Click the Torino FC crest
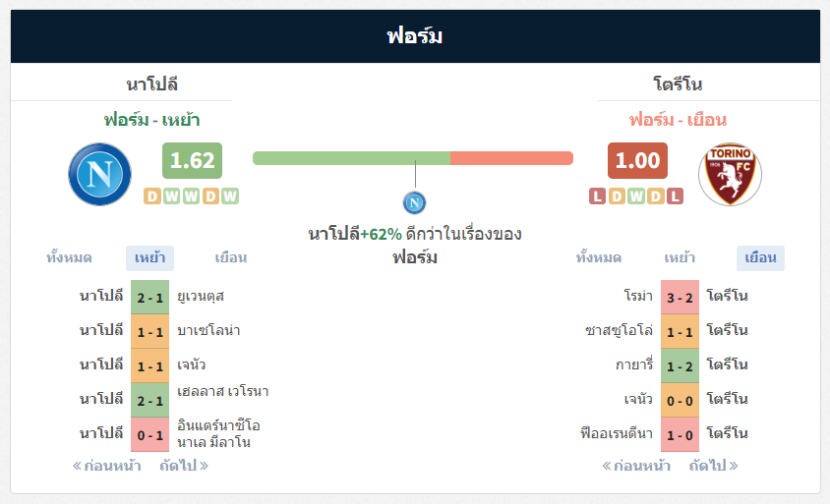Image resolution: width=830 pixels, height=504 pixels. tap(730, 174)
